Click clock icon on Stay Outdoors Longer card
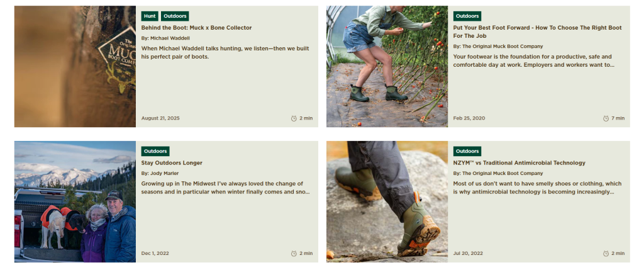Image resolution: width=644 pixels, height=272 pixels. [294, 254]
